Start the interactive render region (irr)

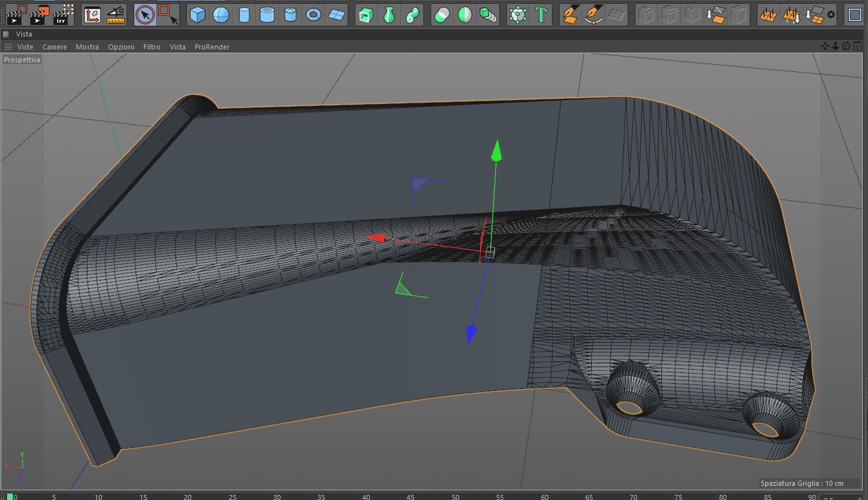[62, 14]
